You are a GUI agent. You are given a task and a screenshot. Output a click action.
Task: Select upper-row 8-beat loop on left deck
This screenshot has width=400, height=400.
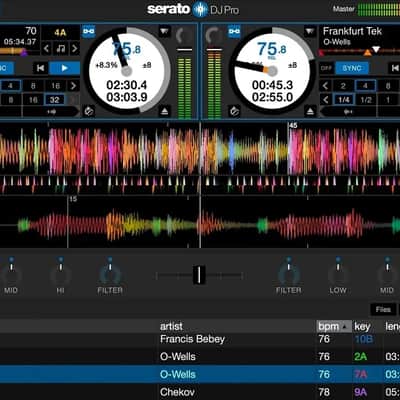click(33, 86)
